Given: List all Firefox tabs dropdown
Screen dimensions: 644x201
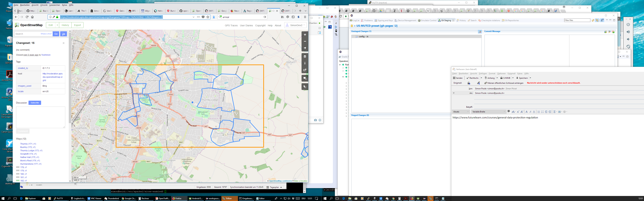Looking at the screenshot, I should tap(305, 11).
